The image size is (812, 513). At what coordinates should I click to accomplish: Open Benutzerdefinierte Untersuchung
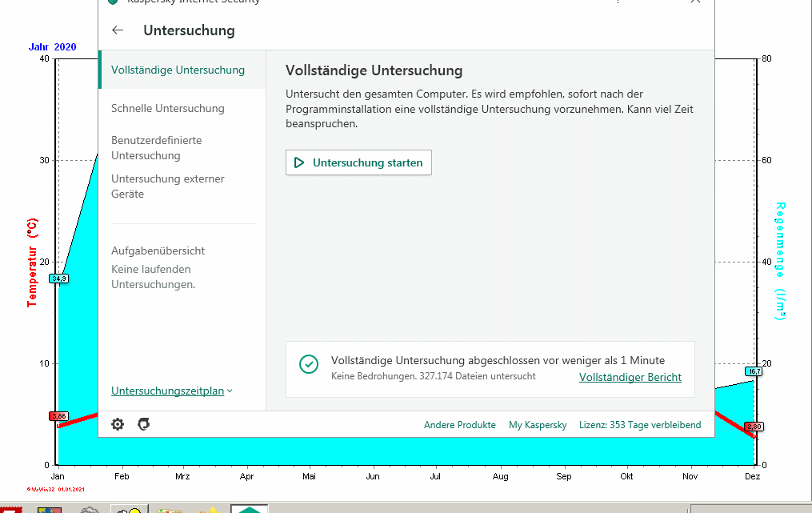[156, 148]
